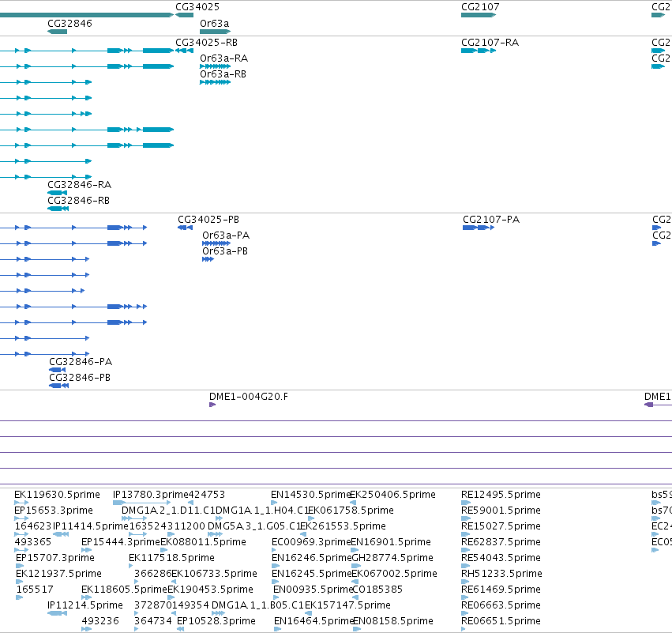Image resolution: width=672 pixels, height=633 pixels.
Task: Select the EST label 165517
Action: click(35, 590)
